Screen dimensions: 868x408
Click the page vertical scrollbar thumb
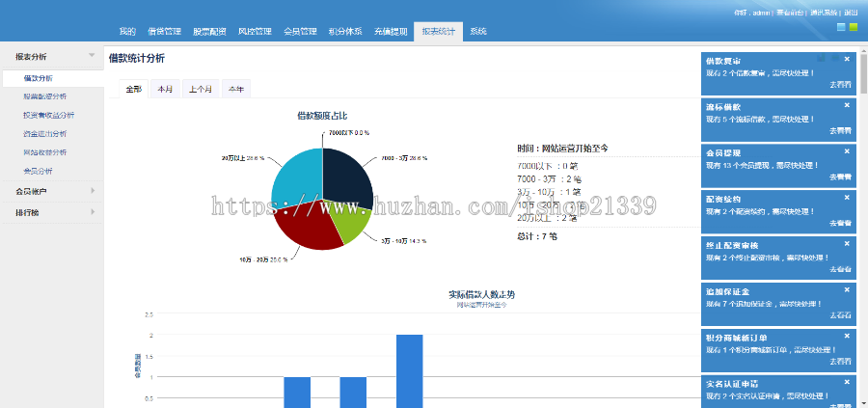[863, 72]
